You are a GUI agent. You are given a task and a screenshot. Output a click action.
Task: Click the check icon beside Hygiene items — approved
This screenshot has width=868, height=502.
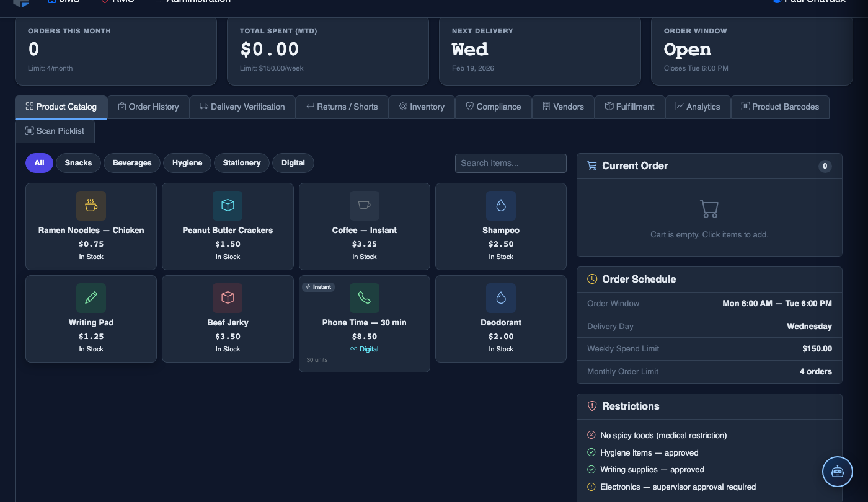click(591, 453)
